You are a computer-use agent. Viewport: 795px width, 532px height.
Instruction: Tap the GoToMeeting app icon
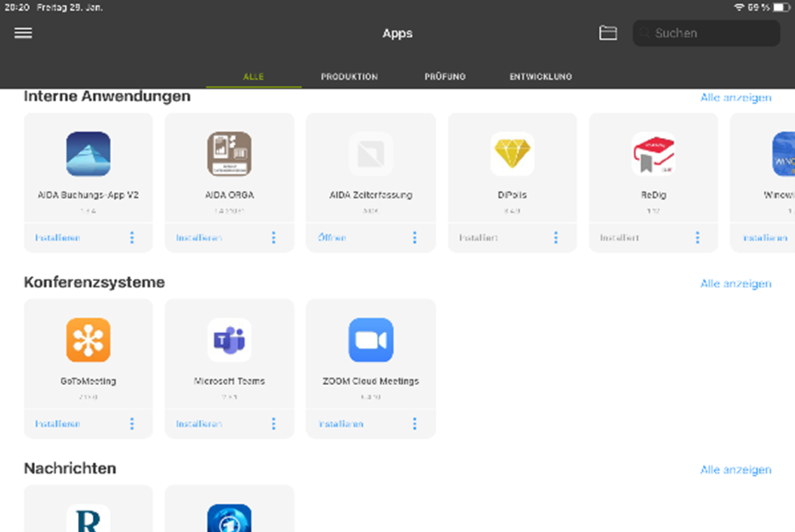[x=88, y=340]
